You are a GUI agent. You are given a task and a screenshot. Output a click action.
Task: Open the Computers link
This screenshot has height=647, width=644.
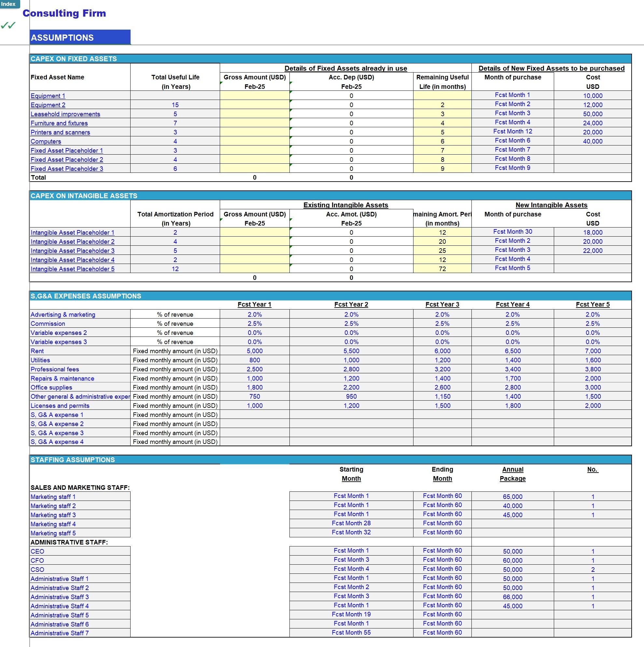(x=46, y=141)
